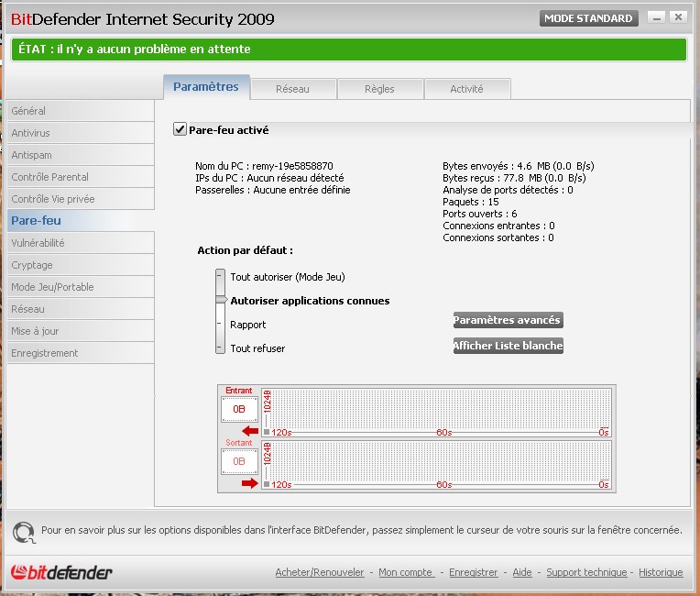The width and height of the screenshot is (700, 596).
Task: Click the outgoing traffic graph
Action: [436, 465]
